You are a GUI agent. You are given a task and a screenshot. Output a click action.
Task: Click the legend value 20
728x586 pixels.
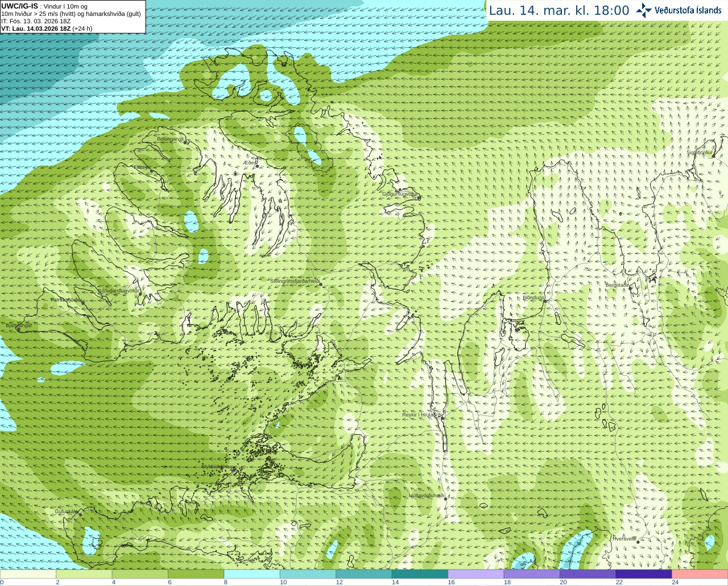(563, 583)
